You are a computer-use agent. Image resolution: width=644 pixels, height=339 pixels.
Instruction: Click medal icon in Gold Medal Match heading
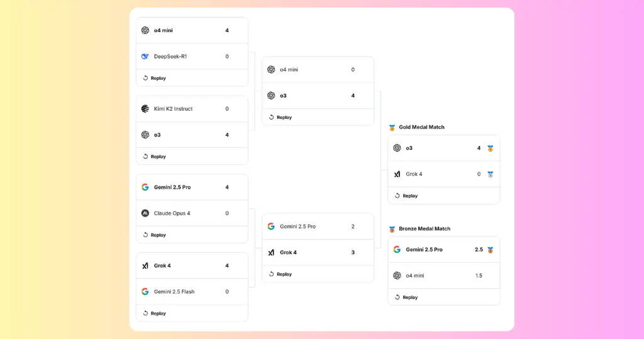point(392,128)
